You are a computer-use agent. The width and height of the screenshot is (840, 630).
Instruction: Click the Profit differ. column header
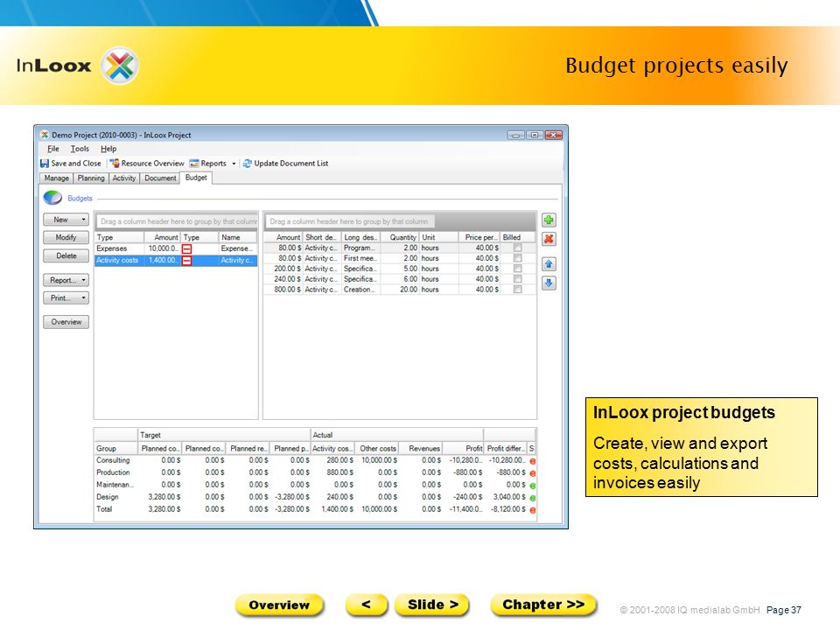click(x=506, y=449)
